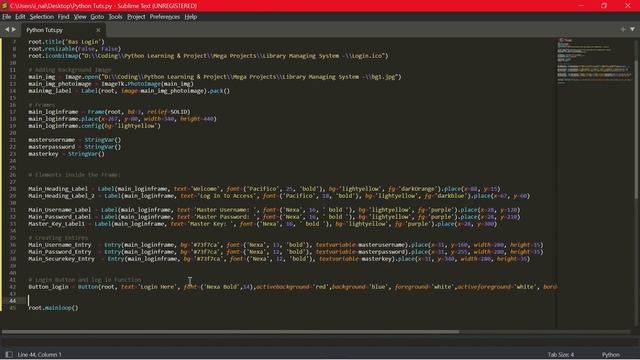Click Main_Password_Label on line 32
The height and width of the screenshot is (360, 640).
click(x=60, y=217)
